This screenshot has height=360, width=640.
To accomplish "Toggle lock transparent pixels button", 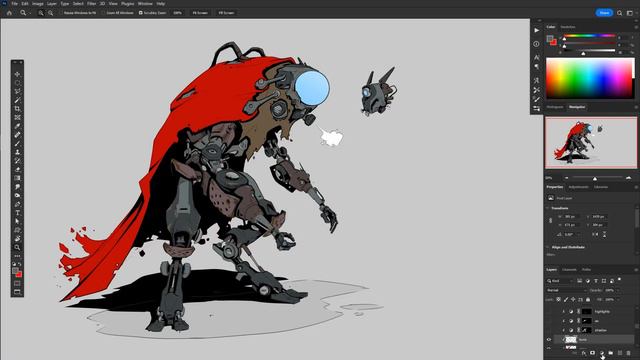I will click(x=558, y=300).
